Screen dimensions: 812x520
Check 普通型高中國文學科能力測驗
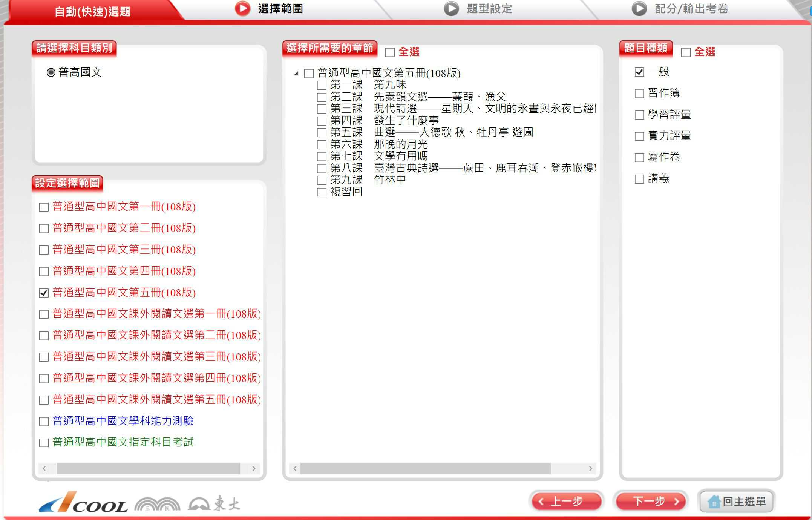pyautogui.click(x=44, y=422)
